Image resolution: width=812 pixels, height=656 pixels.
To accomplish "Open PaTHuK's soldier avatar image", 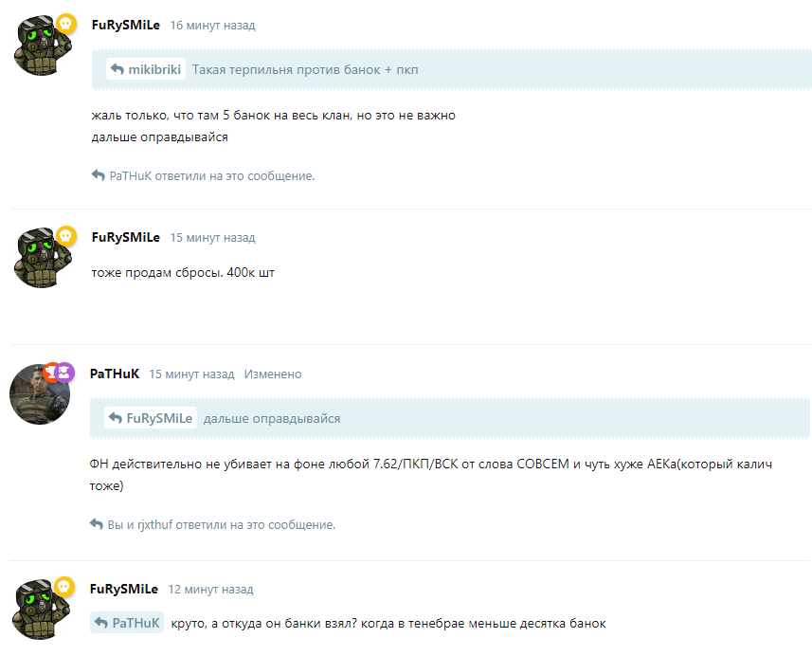I will tap(40, 394).
